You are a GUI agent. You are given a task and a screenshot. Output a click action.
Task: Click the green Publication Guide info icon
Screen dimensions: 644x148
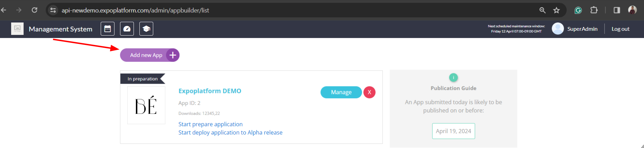pyautogui.click(x=453, y=77)
